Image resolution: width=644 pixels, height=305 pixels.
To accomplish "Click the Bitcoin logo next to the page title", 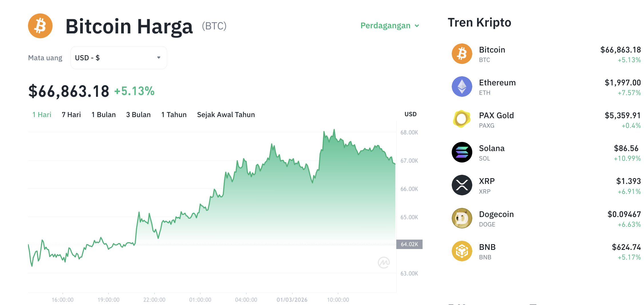I will [x=40, y=26].
